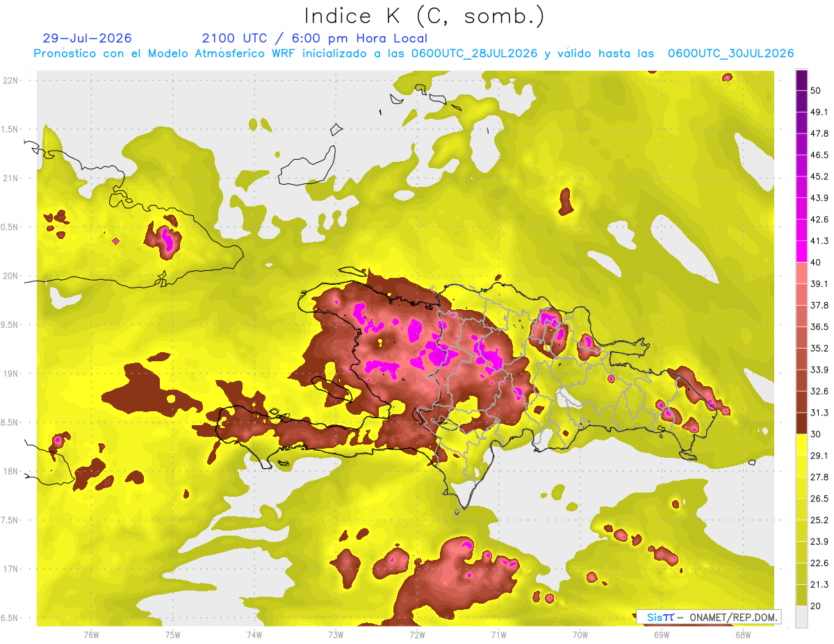Select the "18N" latitude label
Screen dimensions: 834x644
point(10,472)
